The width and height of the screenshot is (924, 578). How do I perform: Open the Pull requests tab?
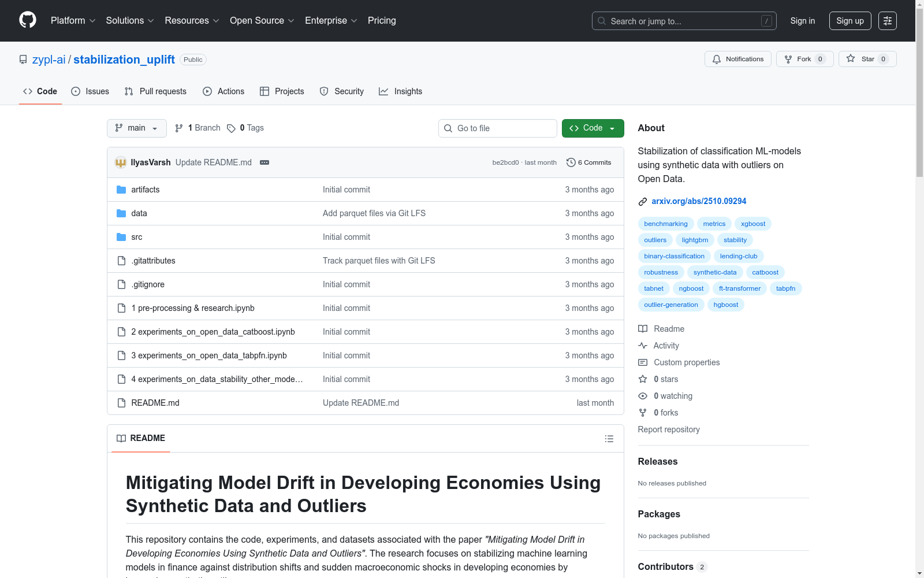[155, 91]
